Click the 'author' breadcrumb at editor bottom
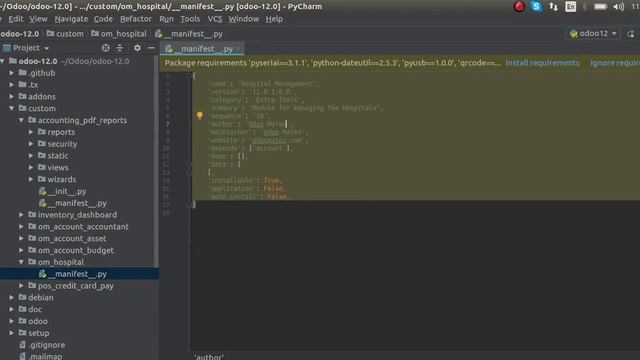 [209, 357]
